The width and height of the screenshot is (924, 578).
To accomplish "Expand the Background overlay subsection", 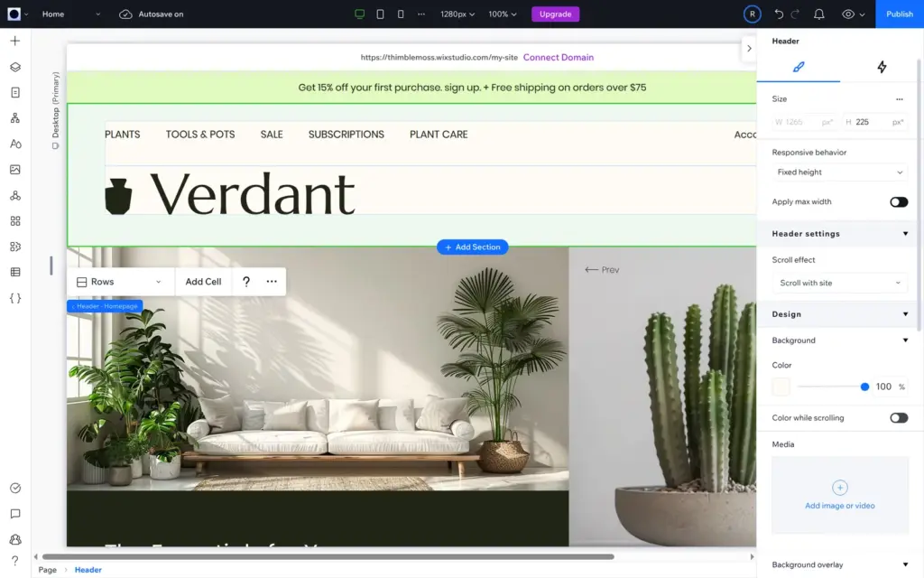I will (905, 564).
